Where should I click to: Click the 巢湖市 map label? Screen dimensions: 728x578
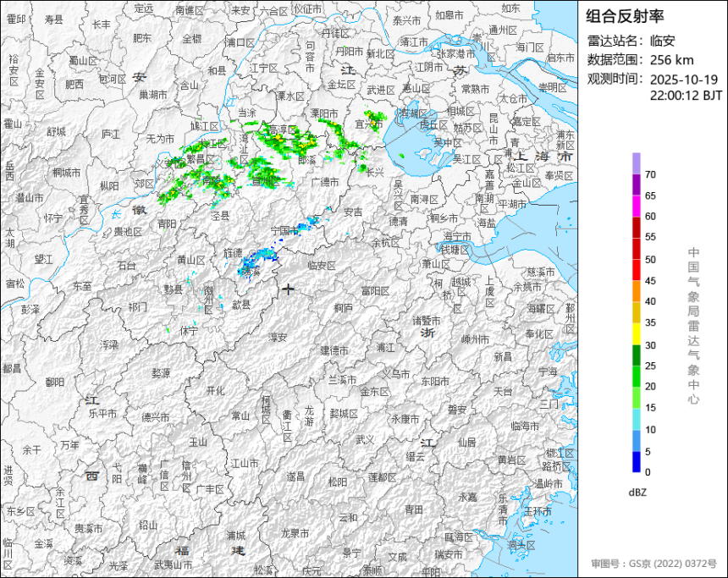[x=153, y=95]
